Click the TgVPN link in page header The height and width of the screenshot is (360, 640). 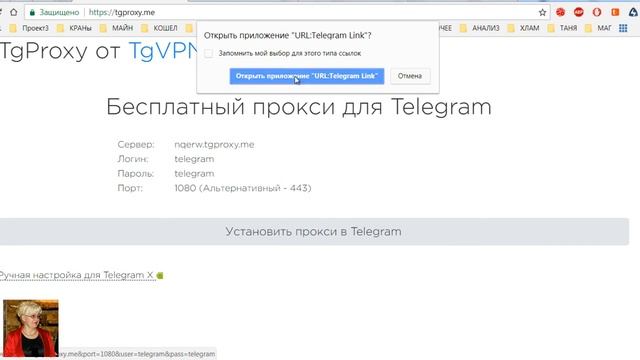click(x=163, y=51)
